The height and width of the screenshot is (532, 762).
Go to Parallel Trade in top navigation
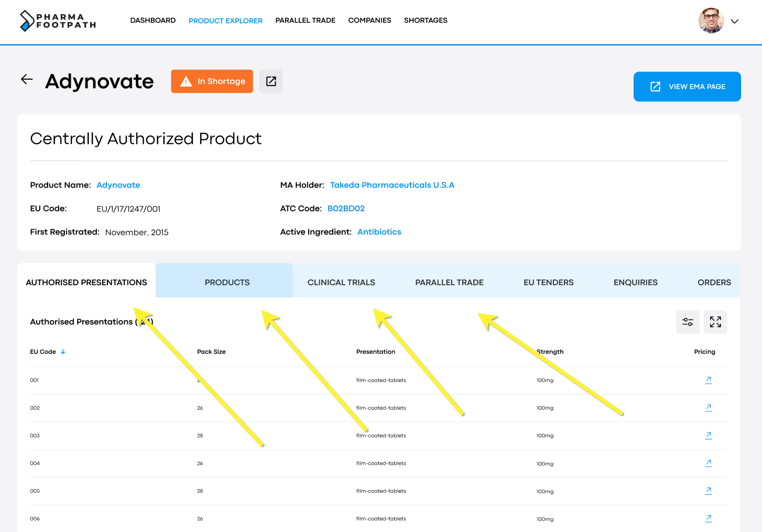(306, 20)
